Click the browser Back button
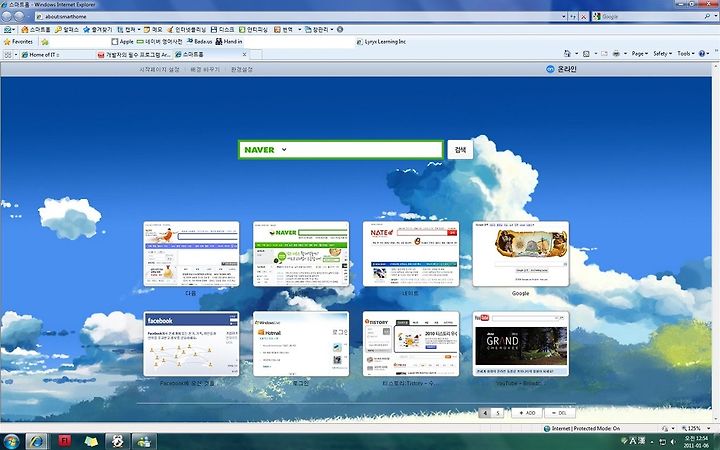The width and height of the screenshot is (720, 450). pyautogui.click(x=6, y=16)
